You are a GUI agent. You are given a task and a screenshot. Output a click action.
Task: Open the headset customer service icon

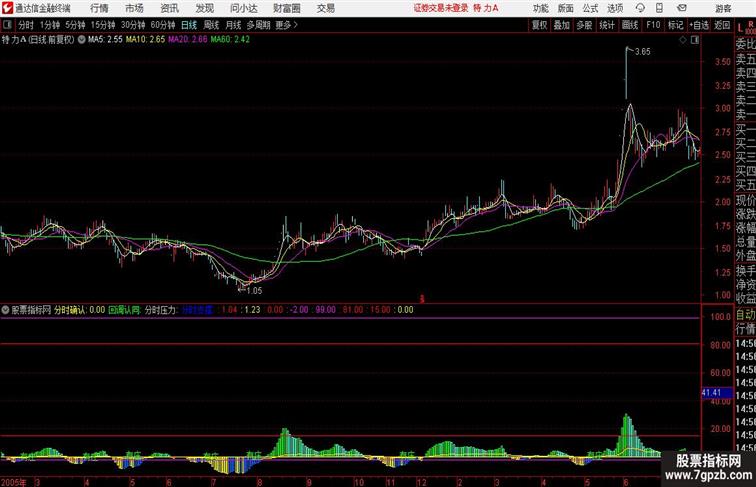pos(640,8)
